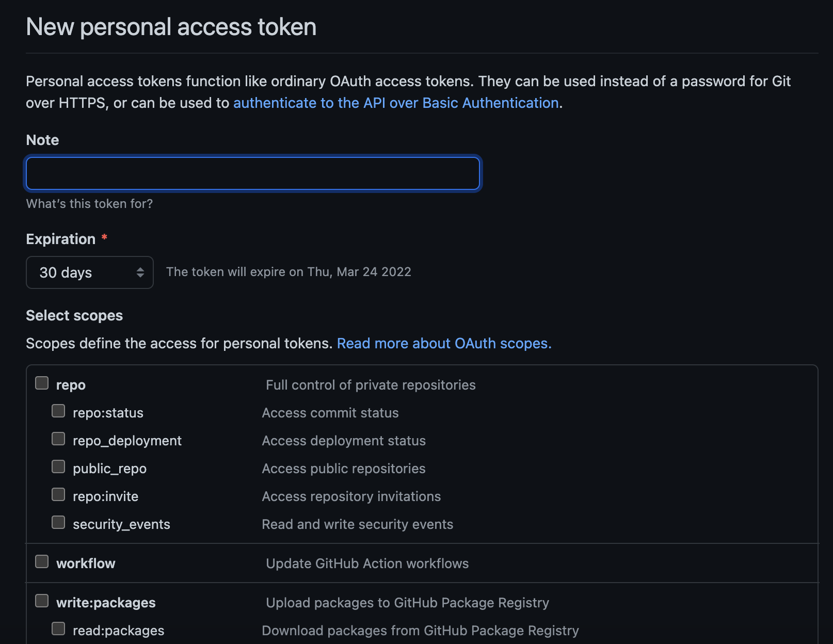Viewport: 833px width, 644px height.
Task: Click the Select scopes section label
Action: tap(74, 315)
